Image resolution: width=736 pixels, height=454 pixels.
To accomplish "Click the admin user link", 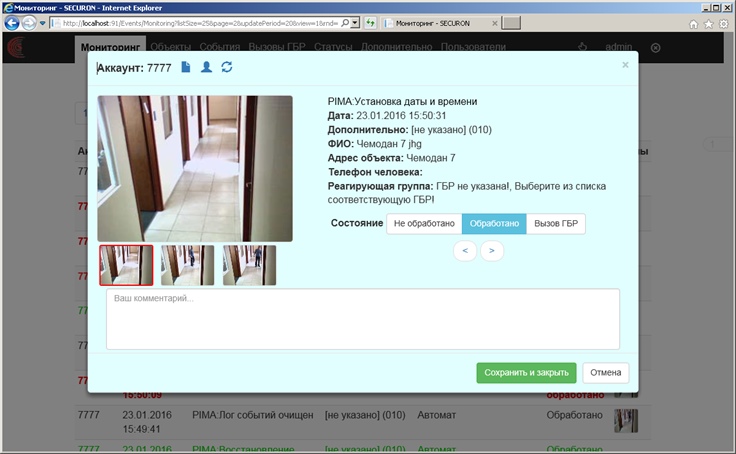I will [x=619, y=47].
